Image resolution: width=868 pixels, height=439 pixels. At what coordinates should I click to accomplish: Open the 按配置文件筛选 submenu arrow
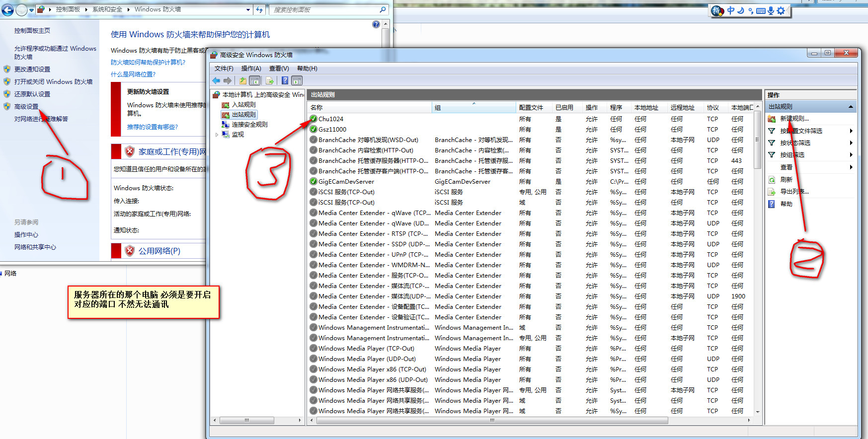(x=851, y=131)
